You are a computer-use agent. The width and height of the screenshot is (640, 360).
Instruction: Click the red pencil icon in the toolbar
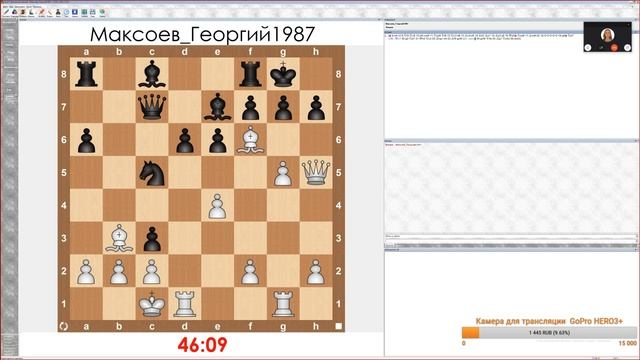(x=42, y=12)
